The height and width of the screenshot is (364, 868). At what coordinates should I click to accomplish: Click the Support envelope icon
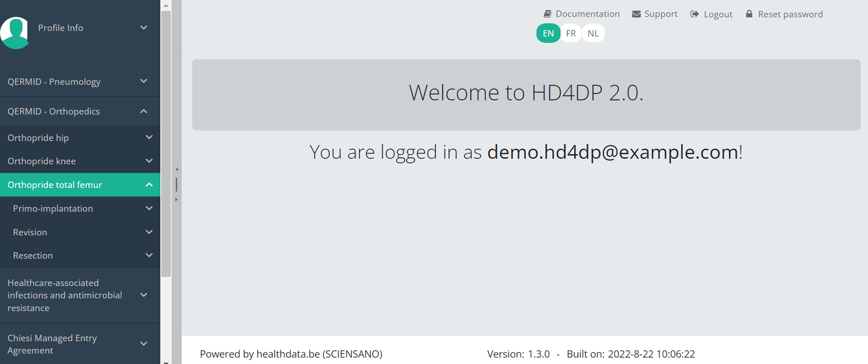click(x=636, y=14)
